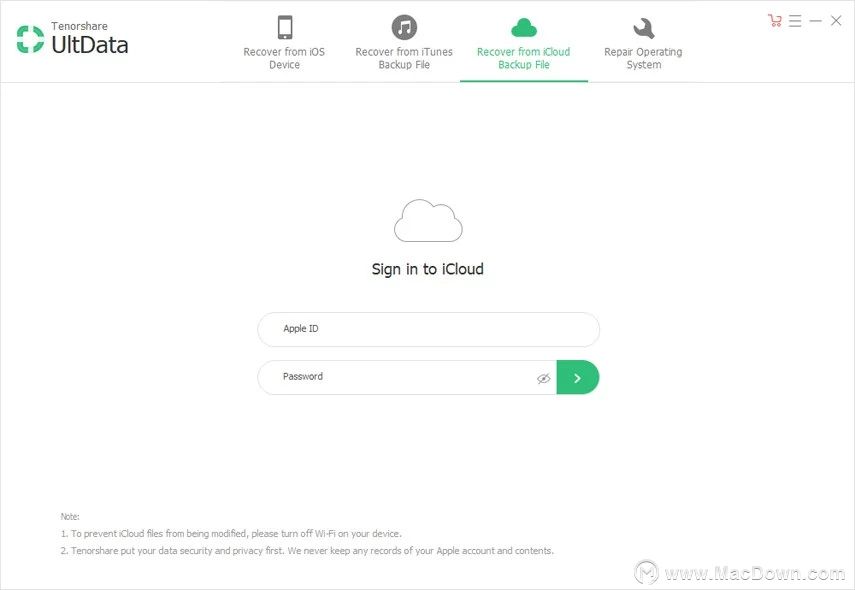
Task: Focus the Apple ID input field
Action: pyautogui.click(x=428, y=329)
